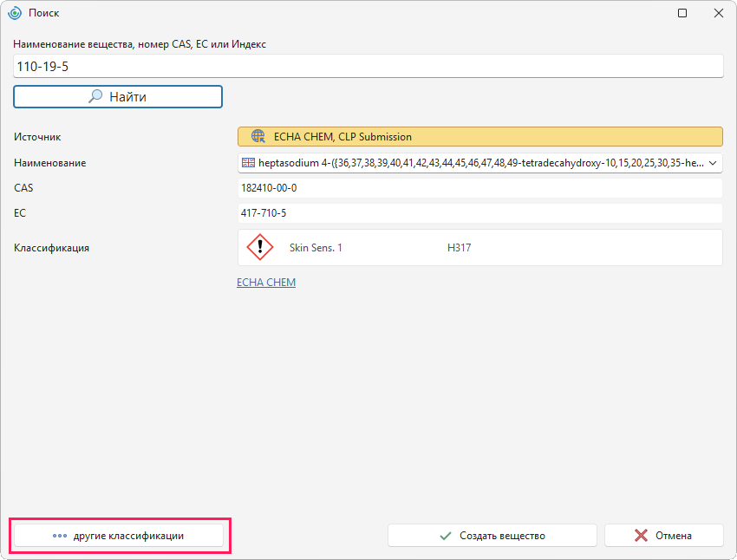The image size is (737, 560).
Task: Click the app logo in title bar
Action: (x=15, y=13)
